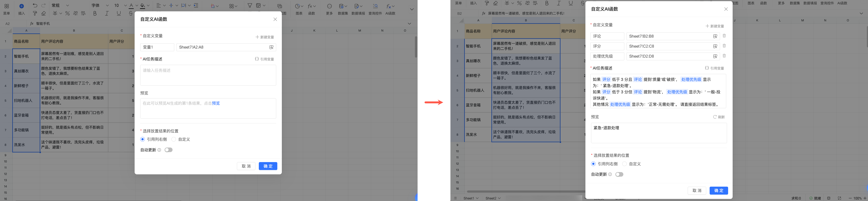Open the 菜单 grid icon in left window
The width and height of the screenshot is (868, 201).
(x=6, y=6)
